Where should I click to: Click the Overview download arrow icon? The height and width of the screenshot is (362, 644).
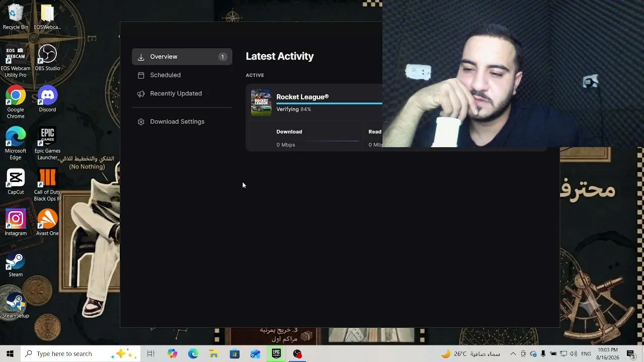click(141, 57)
